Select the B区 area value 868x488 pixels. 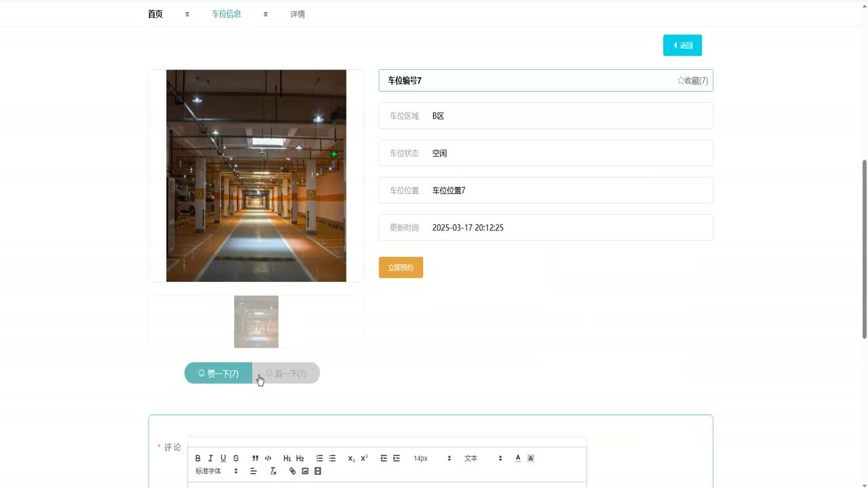pyautogui.click(x=438, y=116)
